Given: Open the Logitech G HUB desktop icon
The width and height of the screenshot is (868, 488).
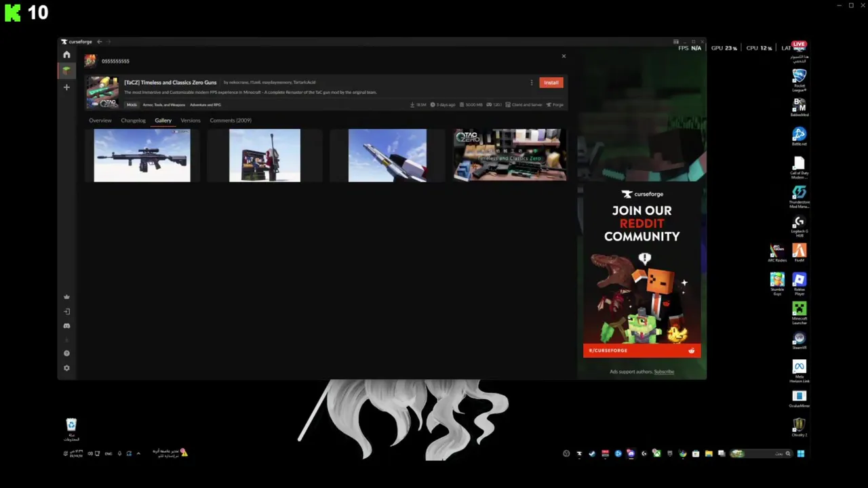Looking at the screenshot, I should pos(800,226).
